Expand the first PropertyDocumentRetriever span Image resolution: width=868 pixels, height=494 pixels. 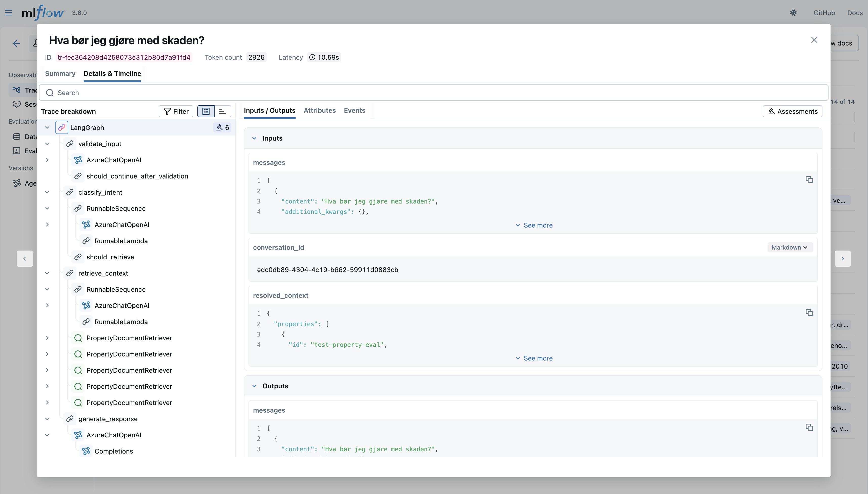(47, 338)
